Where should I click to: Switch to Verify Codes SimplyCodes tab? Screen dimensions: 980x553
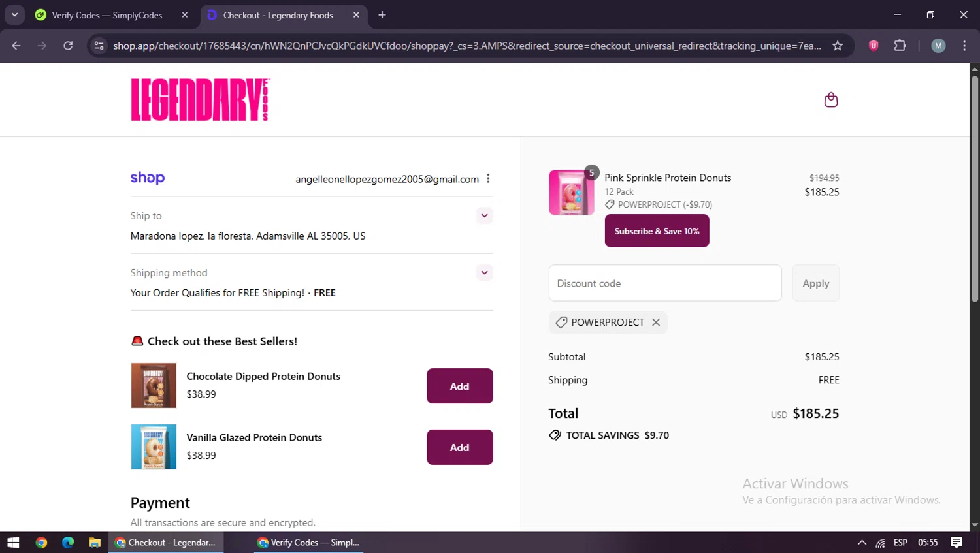[x=107, y=15]
